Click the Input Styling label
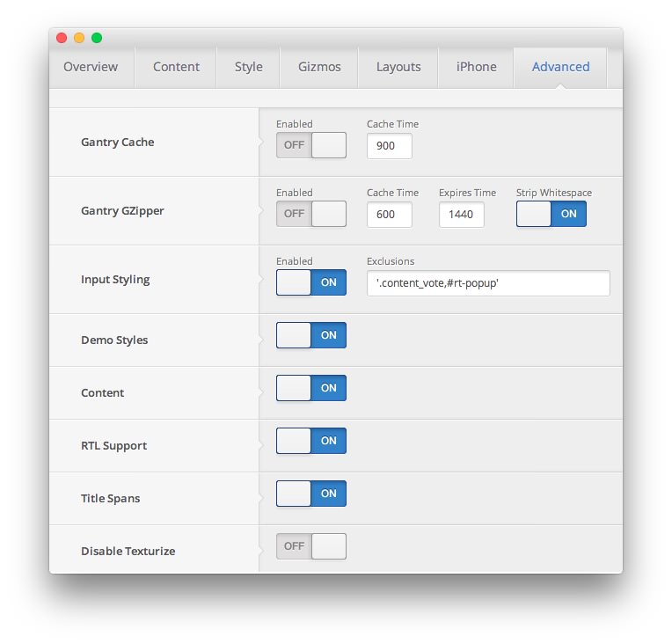This screenshot has height=644, width=672. pos(115,280)
